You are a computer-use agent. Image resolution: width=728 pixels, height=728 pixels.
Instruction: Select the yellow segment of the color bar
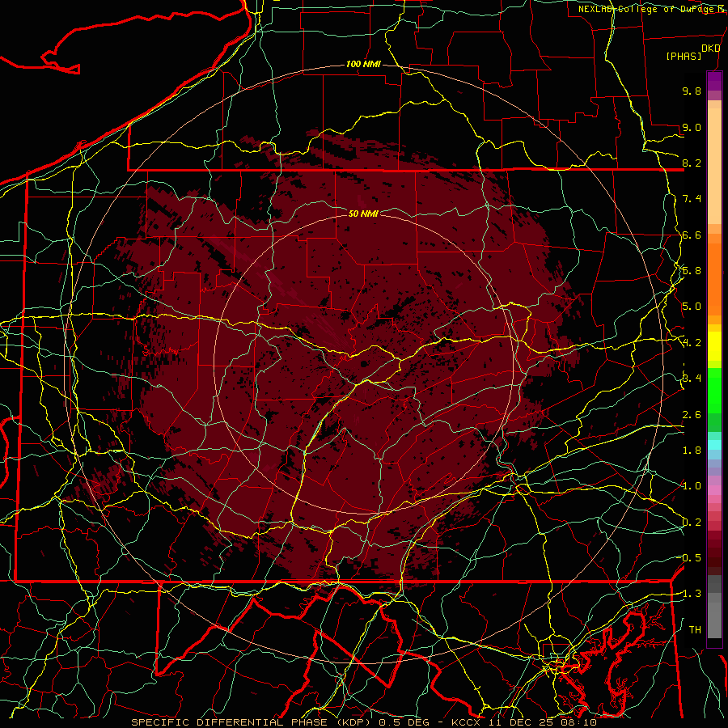coord(714,346)
